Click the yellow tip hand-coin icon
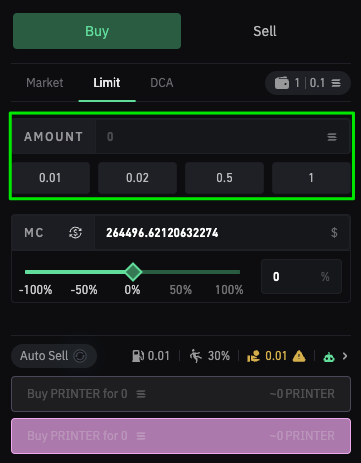Screen dimensions: 361x463 253,356
